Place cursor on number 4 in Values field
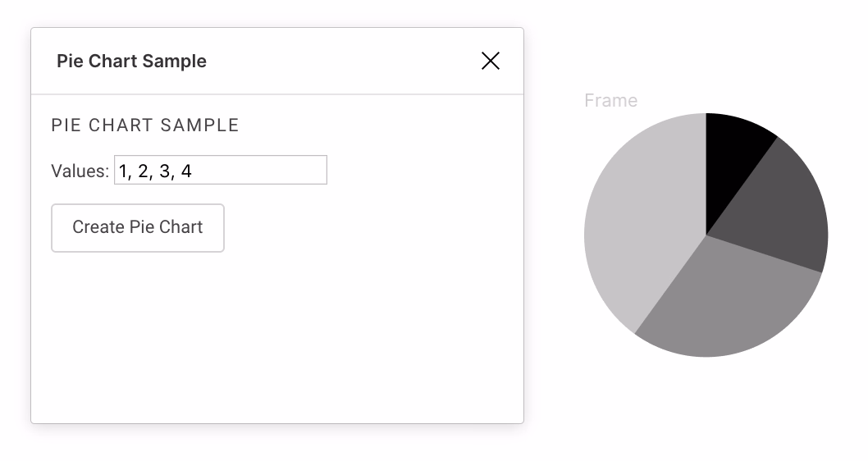868x461 pixels. [x=186, y=171]
